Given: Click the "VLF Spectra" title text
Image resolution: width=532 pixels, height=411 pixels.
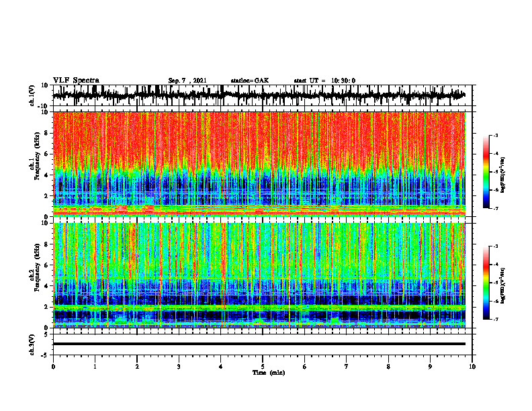Looking at the screenshot, I should coord(76,81).
